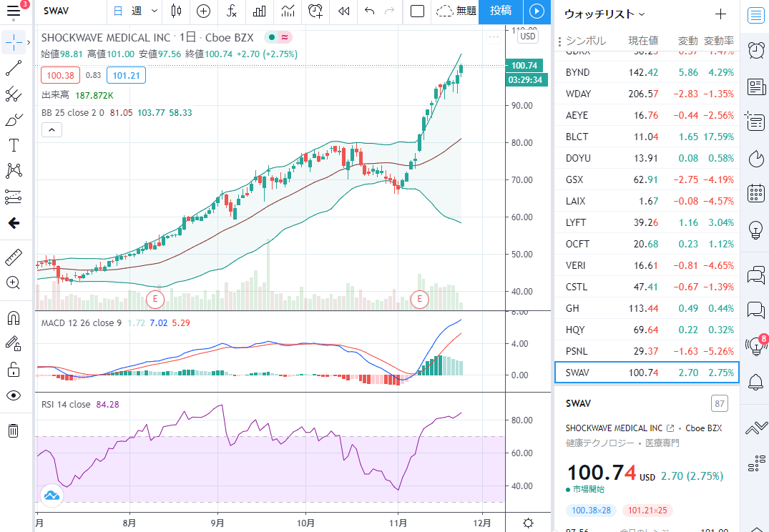Viewport: 769px width, 532px height.
Task: Remove drawings with trash icon
Action: [x=14, y=430]
